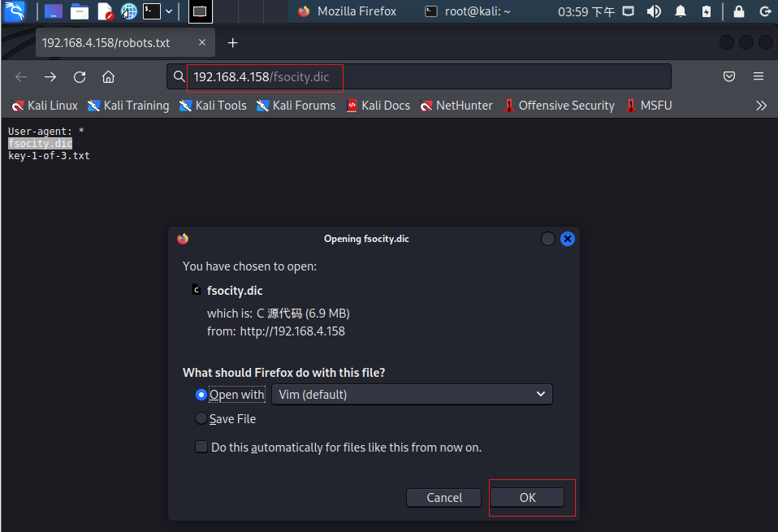Open the file manager from the top panel

(79, 11)
